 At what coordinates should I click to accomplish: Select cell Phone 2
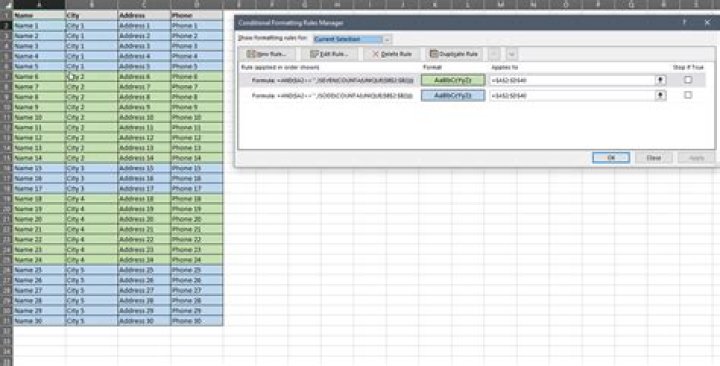pyautogui.click(x=197, y=36)
